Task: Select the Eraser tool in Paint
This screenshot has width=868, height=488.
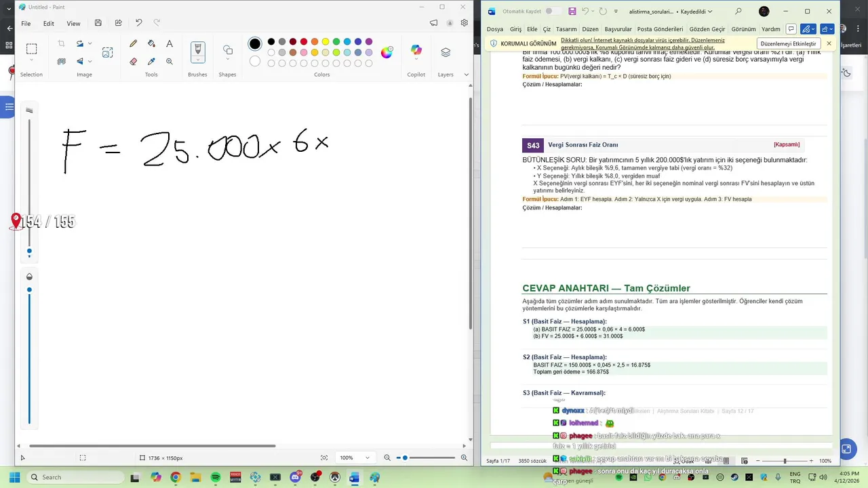Action: point(133,61)
